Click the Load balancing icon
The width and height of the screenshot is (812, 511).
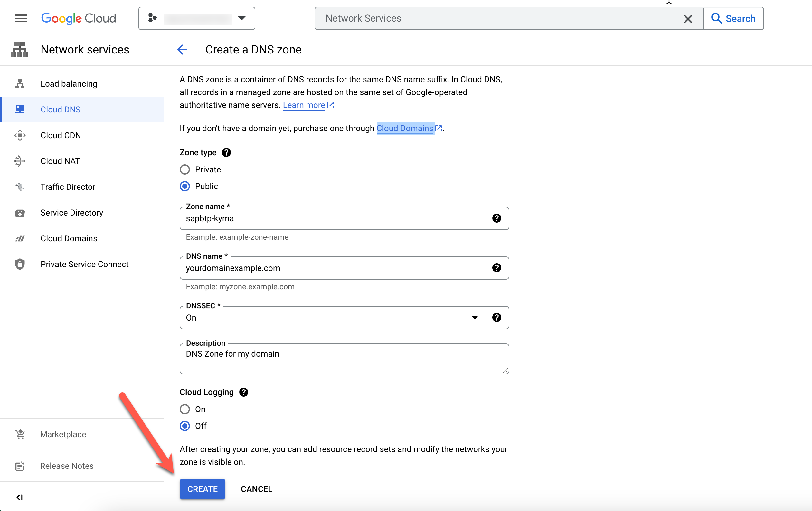coord(20,84)
